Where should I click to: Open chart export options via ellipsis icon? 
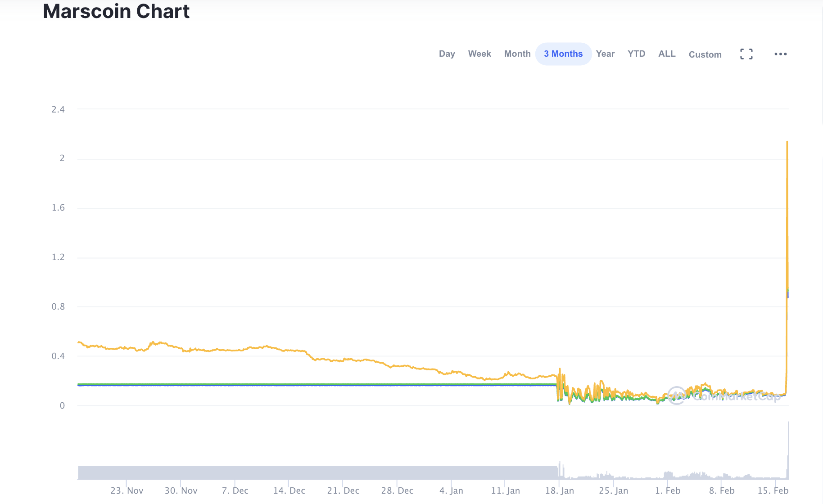click(x=780, y=54)
